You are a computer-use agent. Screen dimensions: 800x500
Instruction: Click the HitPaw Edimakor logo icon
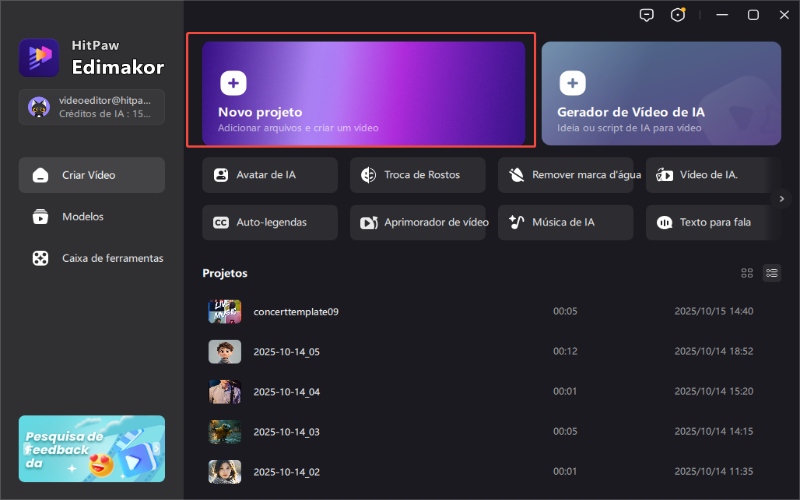tap(39, 57)
